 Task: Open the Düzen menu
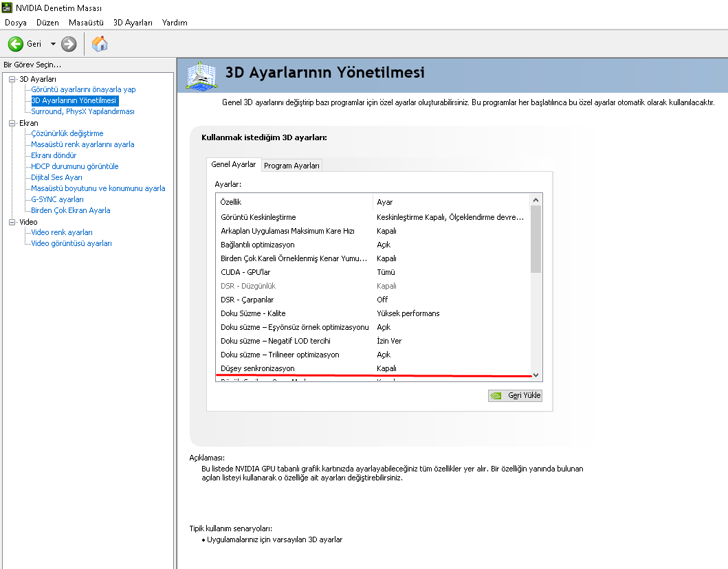point(48,22)
